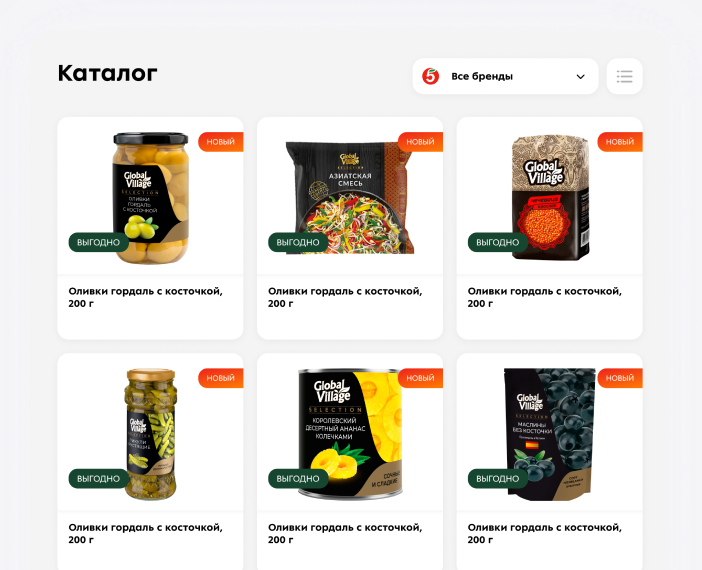The image size is (702, 570).
Task: Open the 'Все бренды' brand dropdown
Action: [x=505, y=76]
